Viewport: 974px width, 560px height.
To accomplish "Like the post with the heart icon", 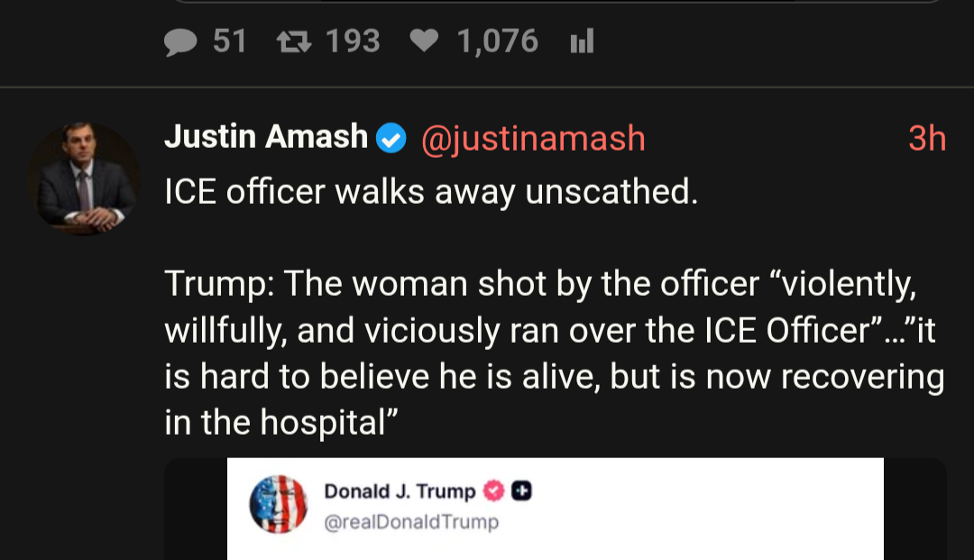I will pos(425,42).
